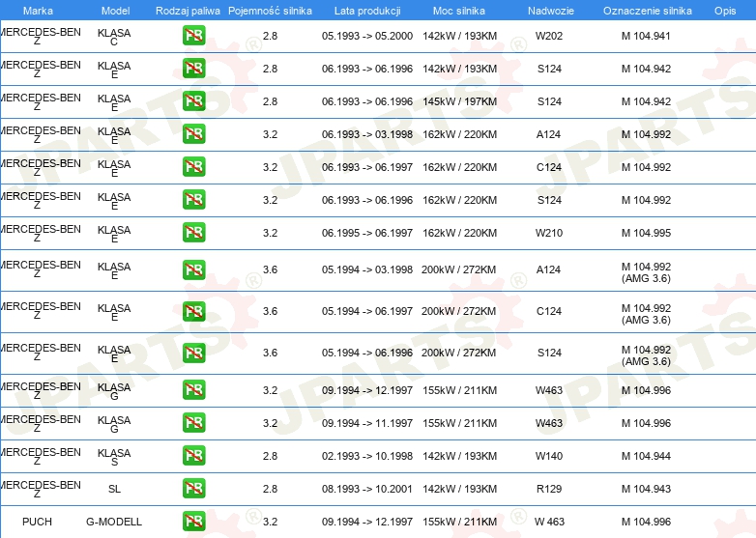Click the PUCH brand cell
Screen dimensions: 756x538
[x=37, y=522]
